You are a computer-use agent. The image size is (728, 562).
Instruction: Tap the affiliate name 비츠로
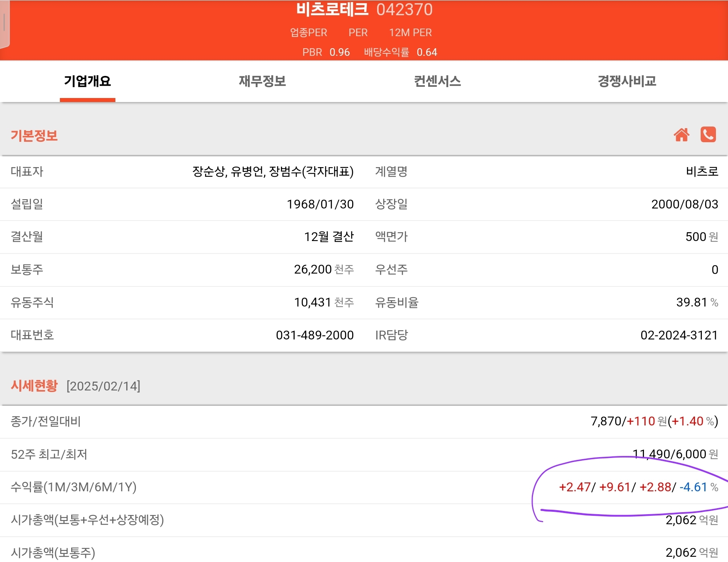click(x=702, y=172)
